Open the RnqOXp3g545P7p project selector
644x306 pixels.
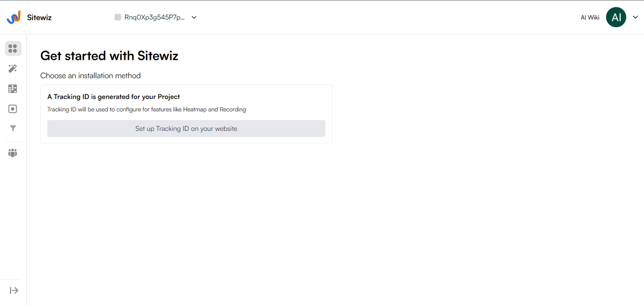[155, 17]
